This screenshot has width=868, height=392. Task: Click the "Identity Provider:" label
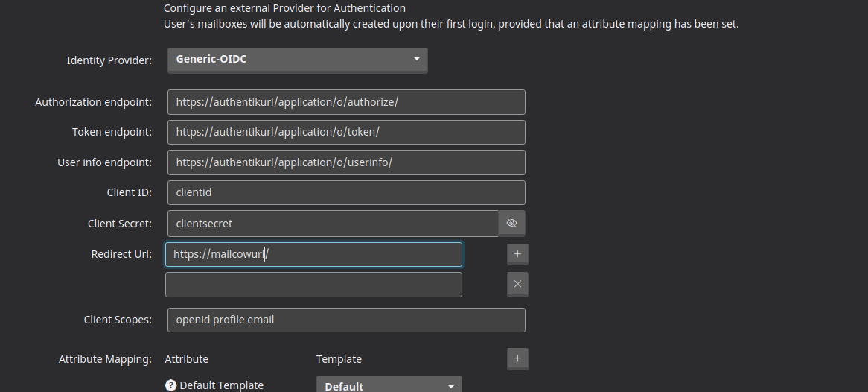tap(109, 60)
